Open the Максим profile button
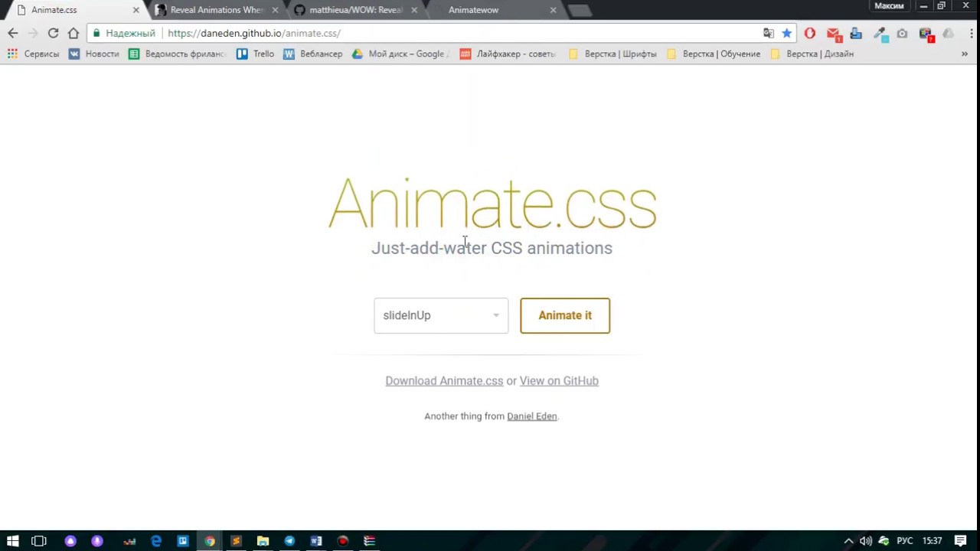This screenshot has height=551, width=980. [x=889, y=6]
